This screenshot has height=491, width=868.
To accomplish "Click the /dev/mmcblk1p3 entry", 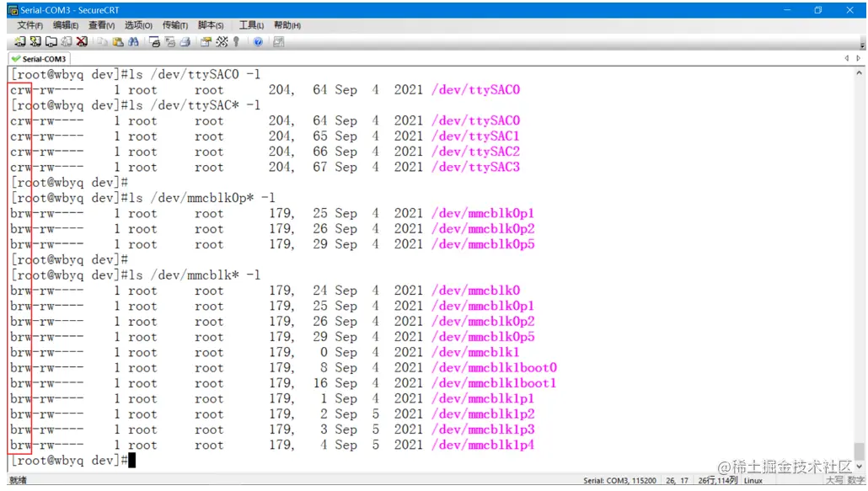I will coord(483,430).
